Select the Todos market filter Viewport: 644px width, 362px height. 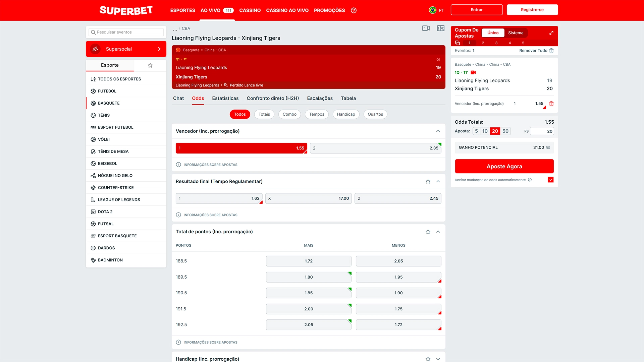(x=240, y=114)
